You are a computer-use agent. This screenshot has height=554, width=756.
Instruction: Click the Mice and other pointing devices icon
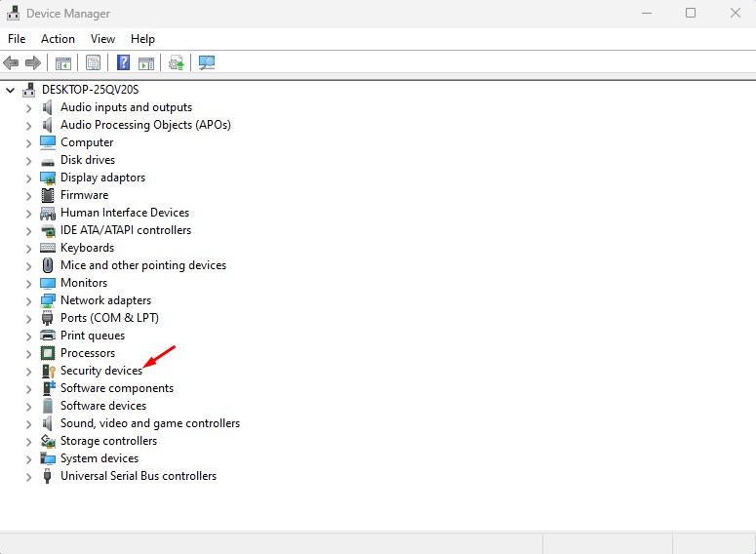pos(48,265)
